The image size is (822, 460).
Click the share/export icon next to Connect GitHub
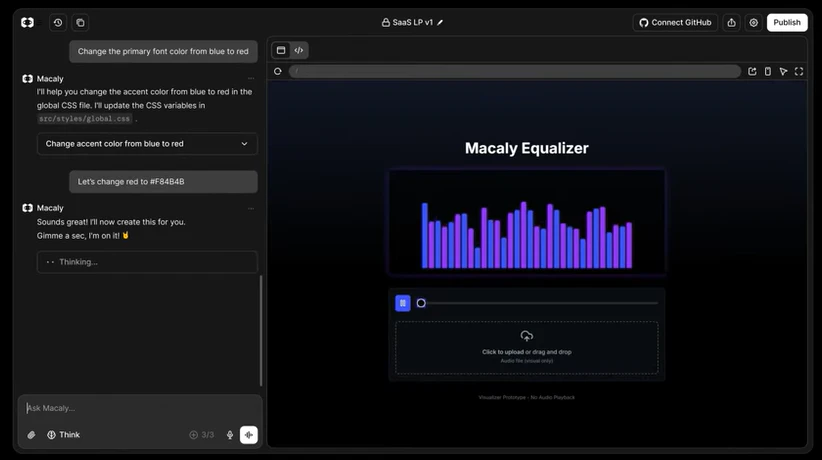point(731,23)
